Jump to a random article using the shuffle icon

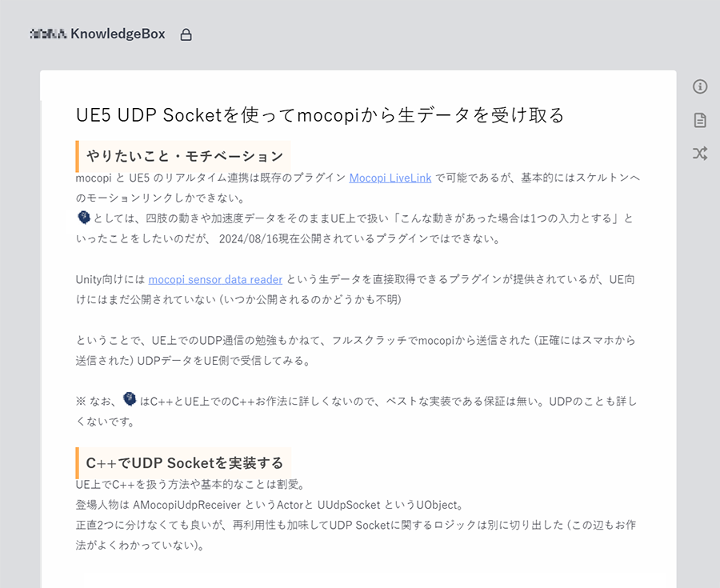[700, 152]
